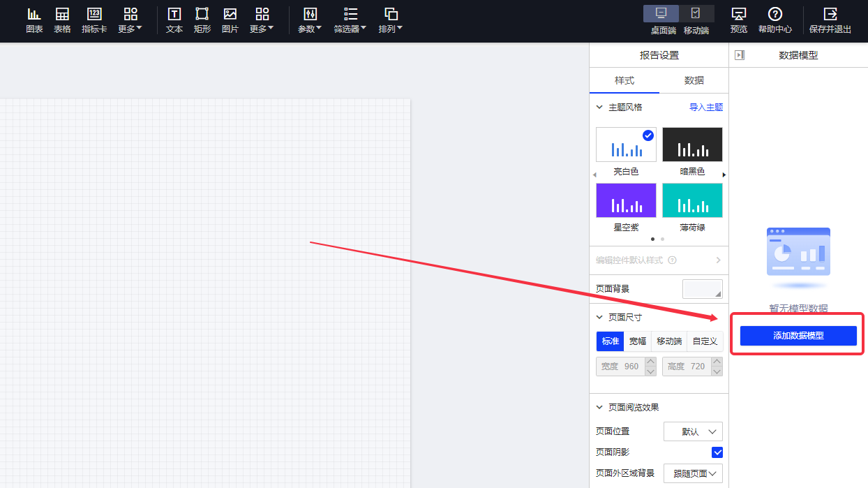Open the 帮助中心 help center
The width and height of the screenshot is (868, 488).
[775, 20]
